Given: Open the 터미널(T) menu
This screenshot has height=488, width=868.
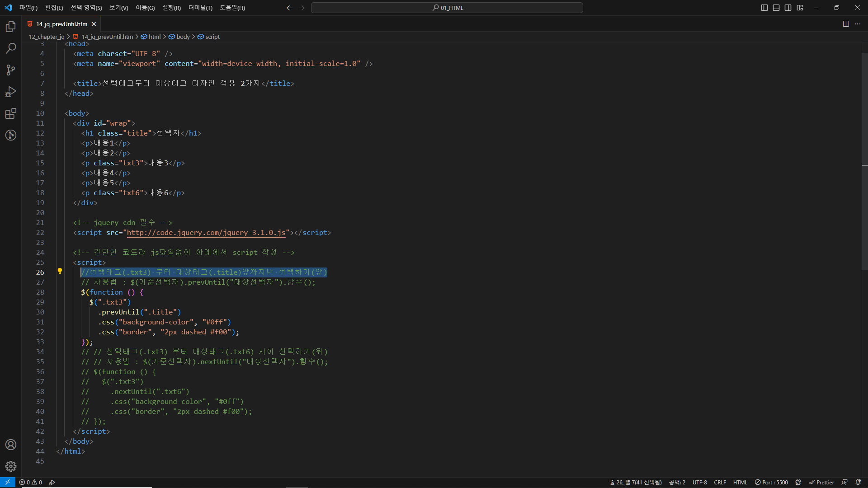Looking at the screenshot, I should point(200,8).
